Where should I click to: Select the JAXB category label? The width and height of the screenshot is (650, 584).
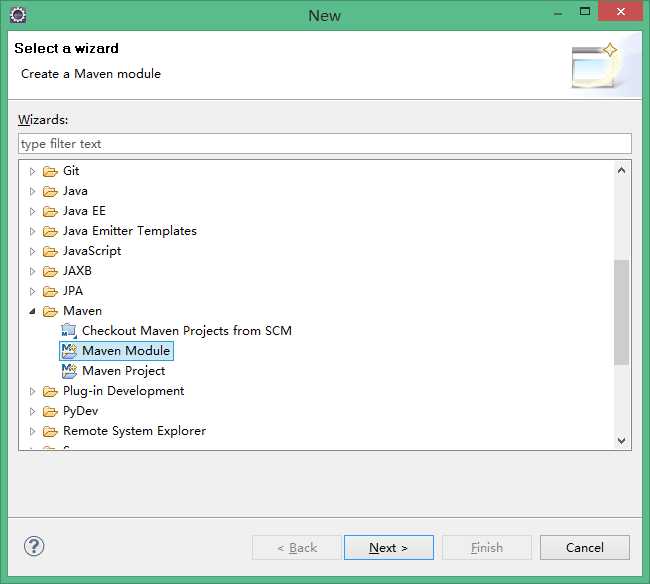77,271
